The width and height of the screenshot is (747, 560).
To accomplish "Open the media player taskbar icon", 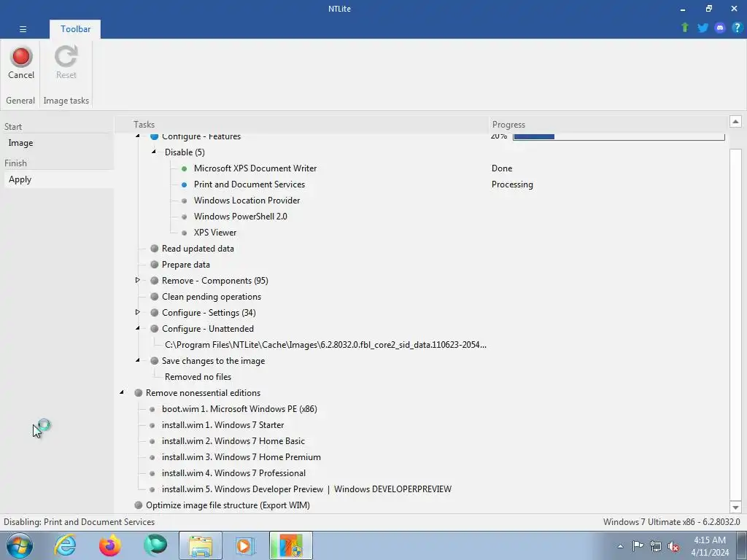I will [x=246, y=545].
